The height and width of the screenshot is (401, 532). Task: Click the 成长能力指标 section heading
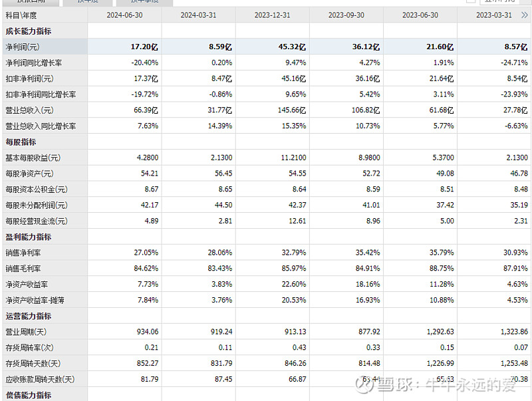tap(29, 31)
